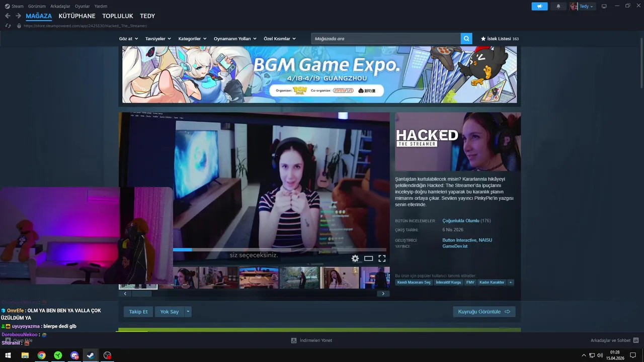Click in the Mağazada ara search field
This screenshot has height=362, width=644.
coord(386,39)
